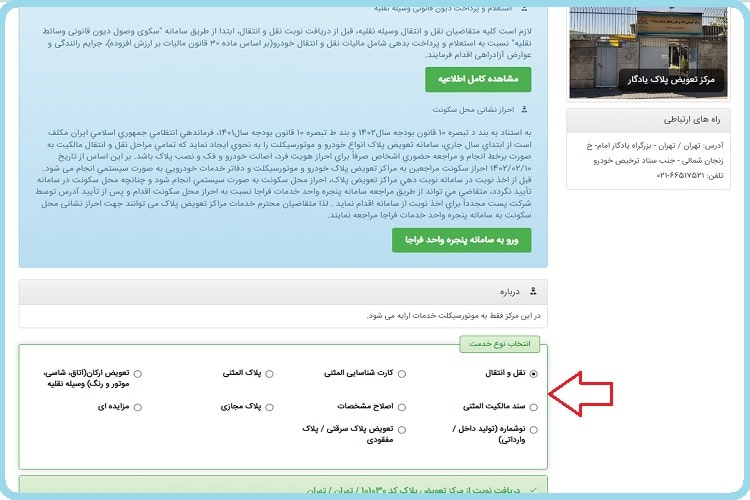The width and height of the screenshot is (750, 500).
Task: Click the دریافت نوبت از مرکز تعویض پلاک bar
Action: pyautogui.click(x=283, y=484)
